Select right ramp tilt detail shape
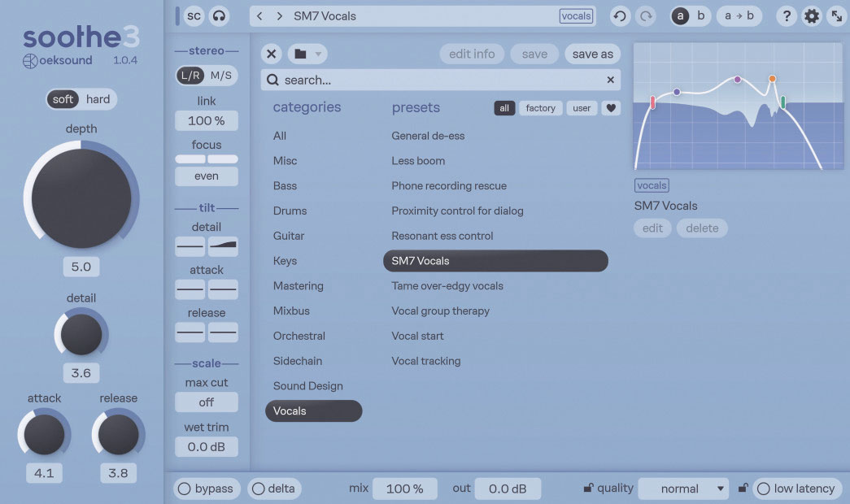Screen dimensions: 850x504 pos(223,246)
